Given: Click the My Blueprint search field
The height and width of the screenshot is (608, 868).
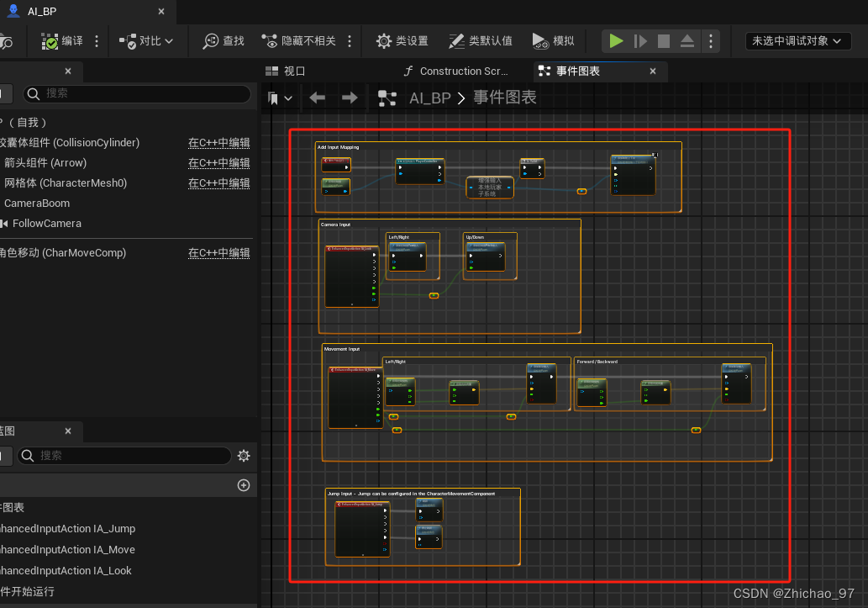Looking at the screenshot, I should coord(126,455).
